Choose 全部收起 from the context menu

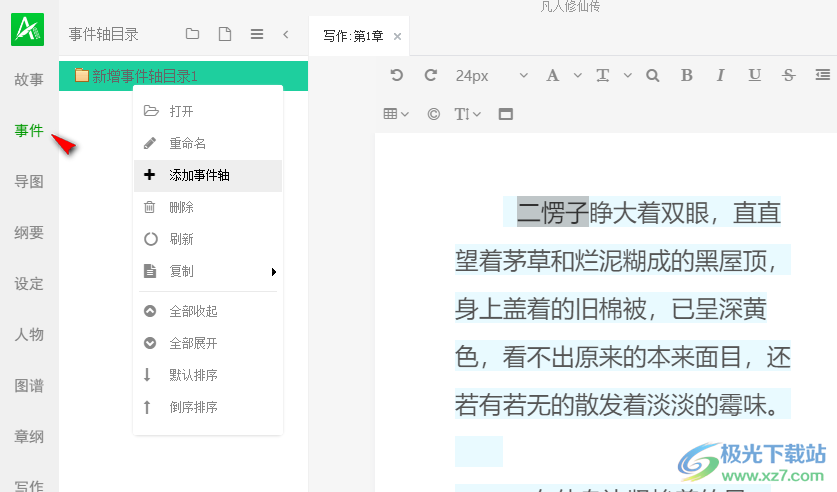pyautogui.click(x=208, y=311)
